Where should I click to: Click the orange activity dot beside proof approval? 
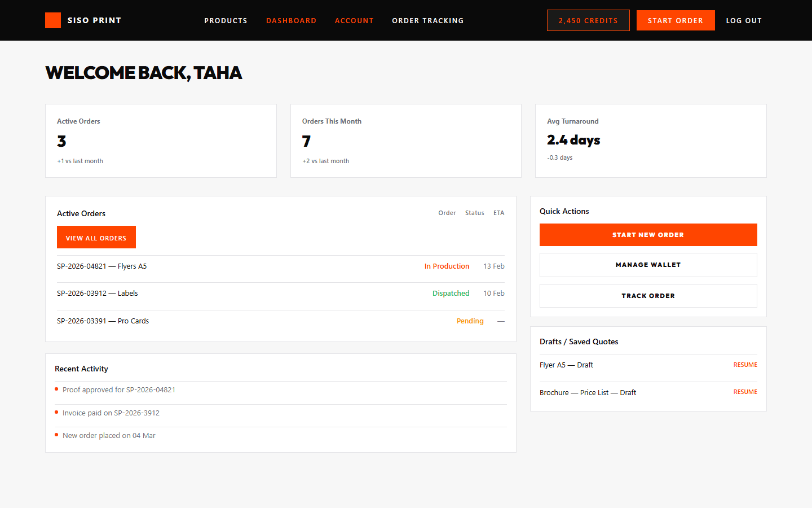(x=55, y=389)
